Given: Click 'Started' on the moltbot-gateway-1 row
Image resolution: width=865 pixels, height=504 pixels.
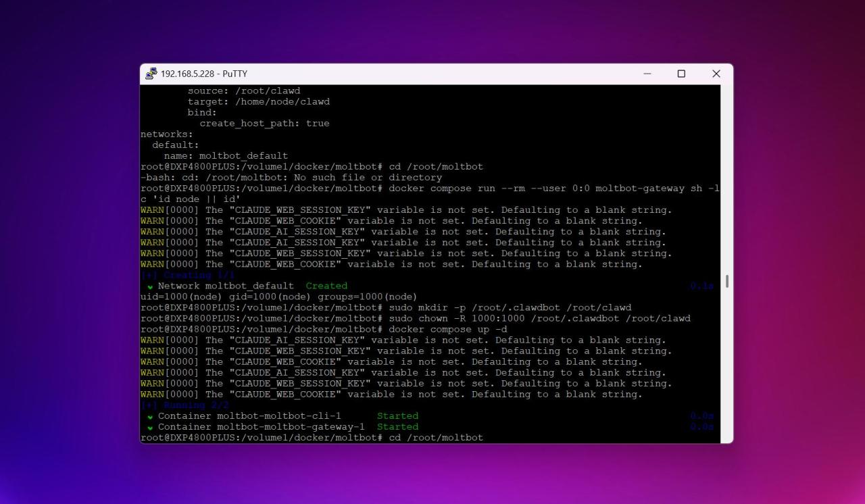Looking at the screenshot, I should point(397,426).
